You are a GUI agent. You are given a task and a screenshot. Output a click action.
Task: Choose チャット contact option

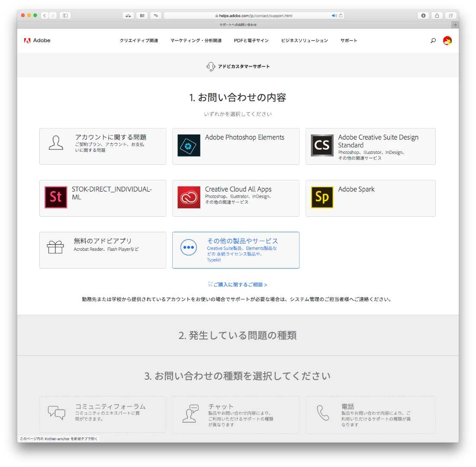(x=236, y=415)
